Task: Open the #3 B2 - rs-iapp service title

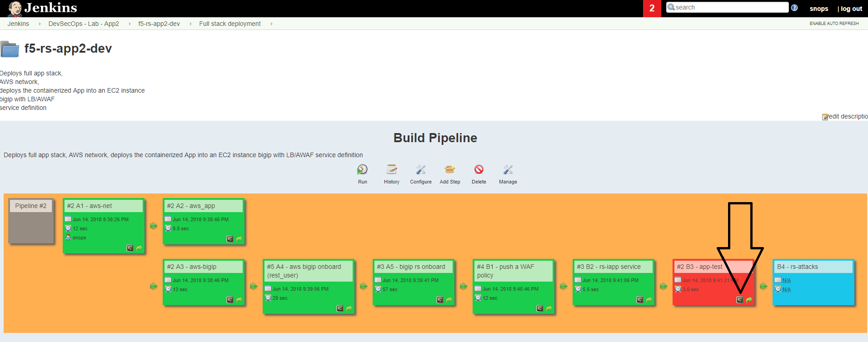Action: coord(609,267)
